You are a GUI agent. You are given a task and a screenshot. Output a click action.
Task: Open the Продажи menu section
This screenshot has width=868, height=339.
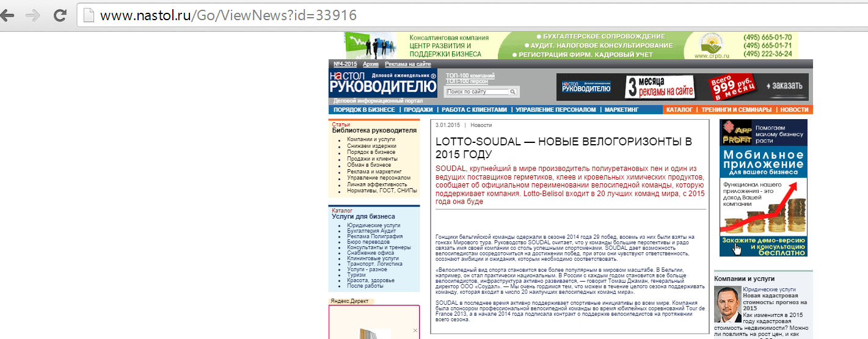(x=418, y=110)
